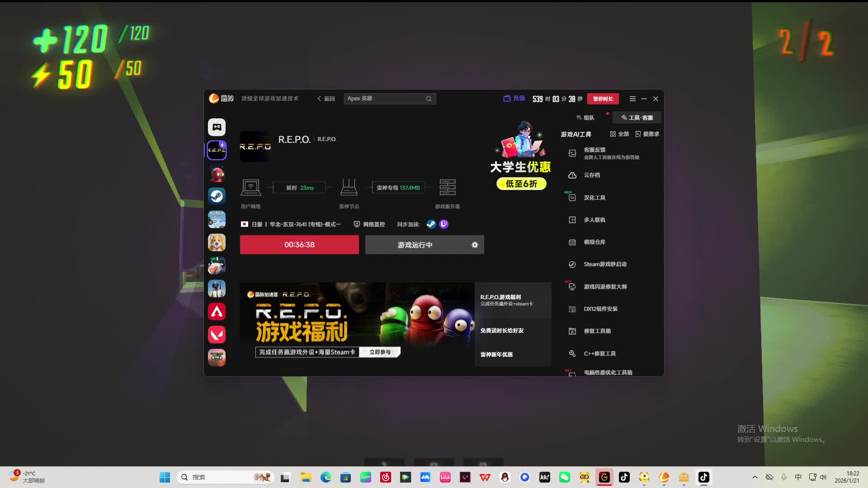The width and height of the screenshot is (868, 488).
Task: Toggle Steam sync acceleration icon
Action: tap(431, 224)
